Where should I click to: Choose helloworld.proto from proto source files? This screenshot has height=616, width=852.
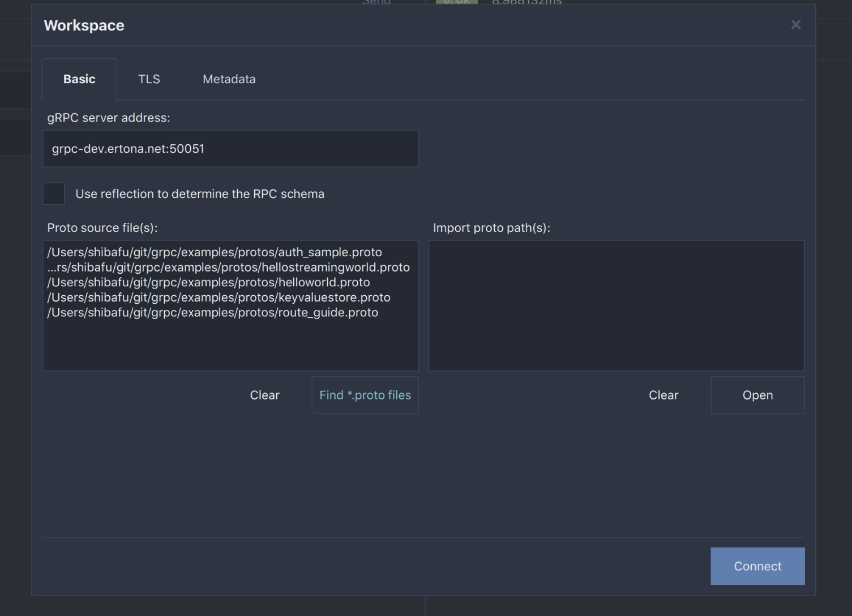[208, 282]
